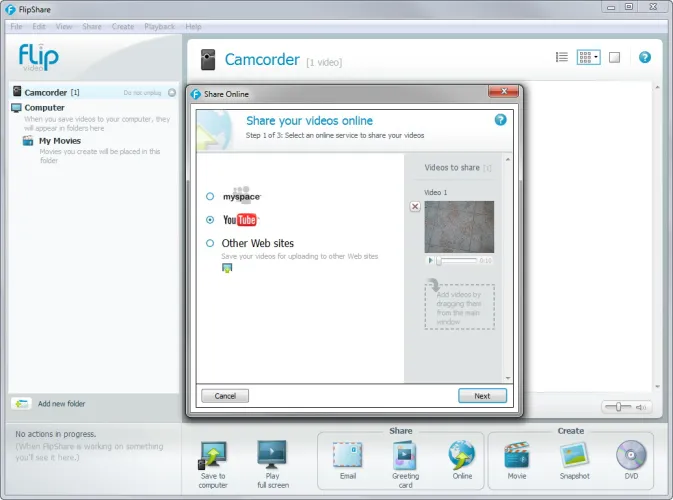Click the main window scrollbar up arrow
This screenshot has height=500, width=673.
click(x=657, y=87)
